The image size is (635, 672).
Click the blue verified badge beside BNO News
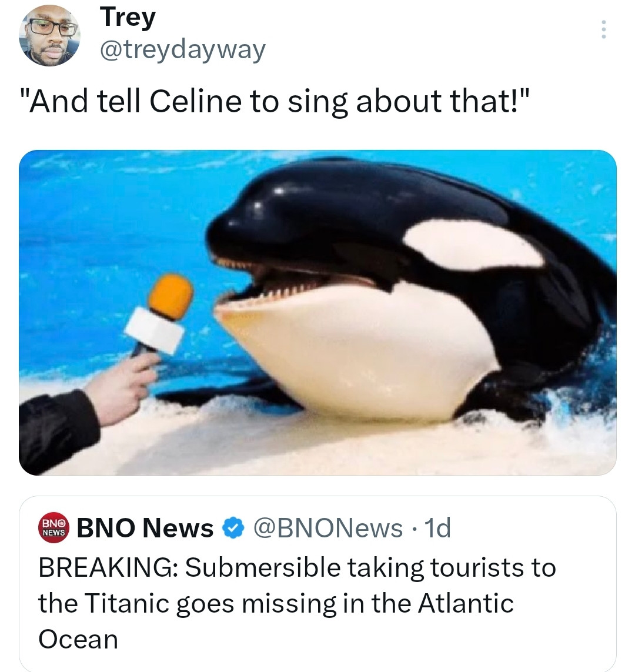point(233,529)
